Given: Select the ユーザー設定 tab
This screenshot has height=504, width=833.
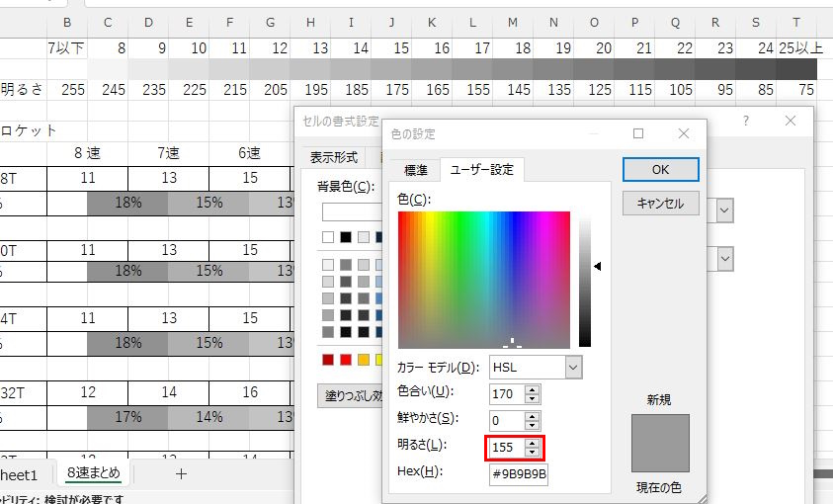Looking at the screenshot, I should tap(481, 169).
